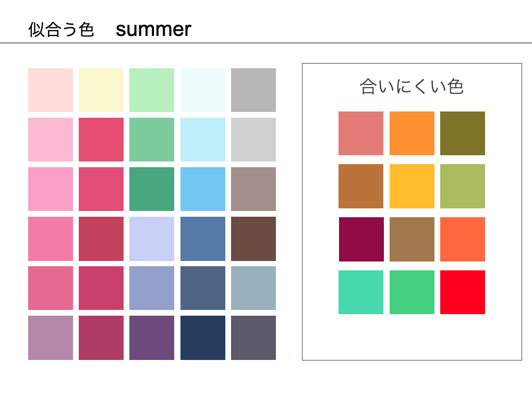The height and width of the screenshot is (398, 532).
Task: Click the 合いにくい色 heading
Action: [x=412, y=86]
